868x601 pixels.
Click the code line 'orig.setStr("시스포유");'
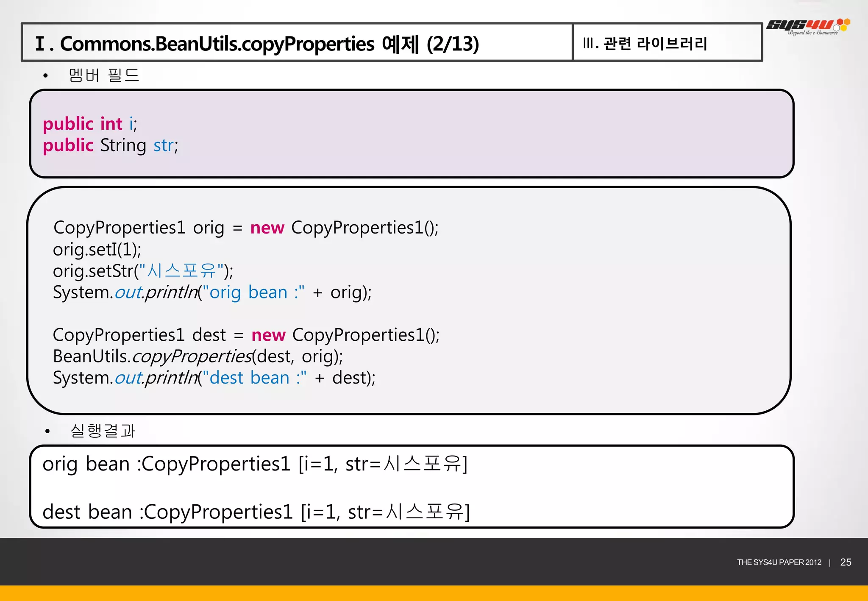click(x=143, y=271)
